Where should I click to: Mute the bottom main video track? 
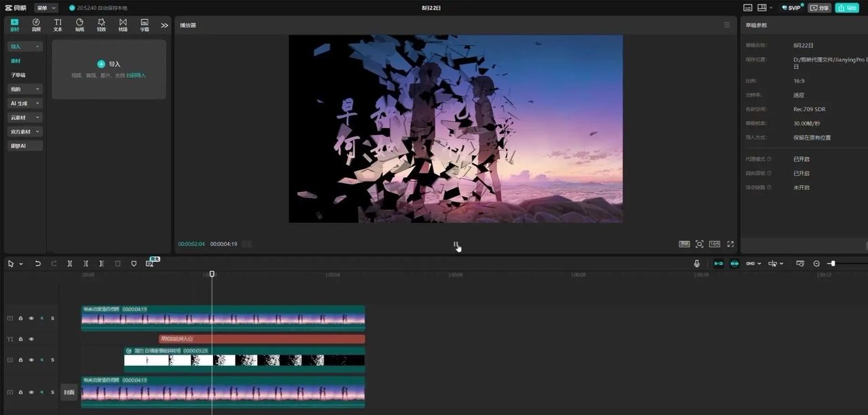coord(41,393)
